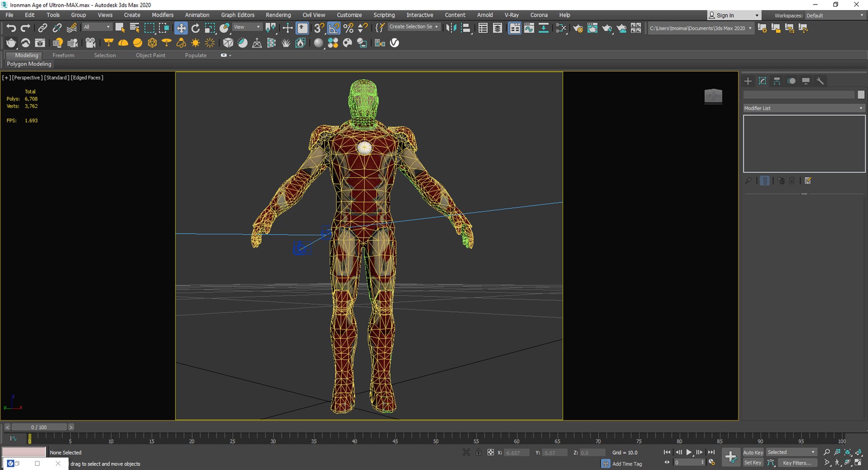Switch to the Freeform ribbon tab
The height and width of the screenshot is (470, 868).
tap(63, 55)
